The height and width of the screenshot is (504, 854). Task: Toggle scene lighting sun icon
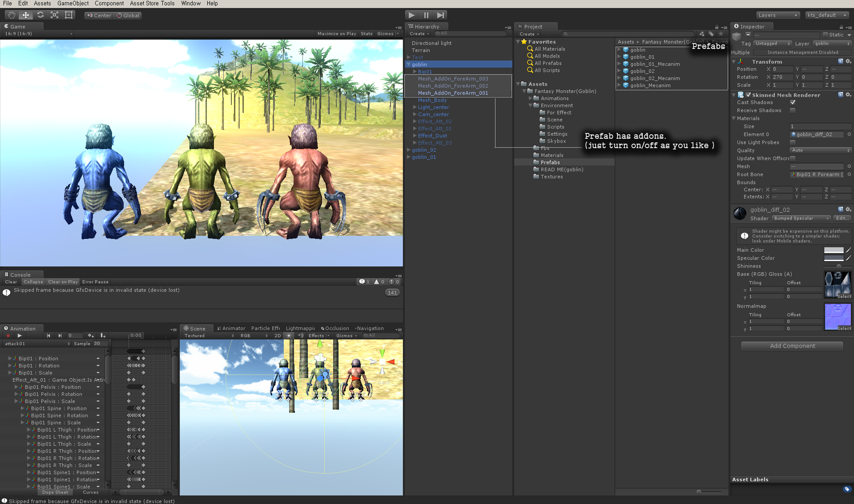tap(289, 336)
